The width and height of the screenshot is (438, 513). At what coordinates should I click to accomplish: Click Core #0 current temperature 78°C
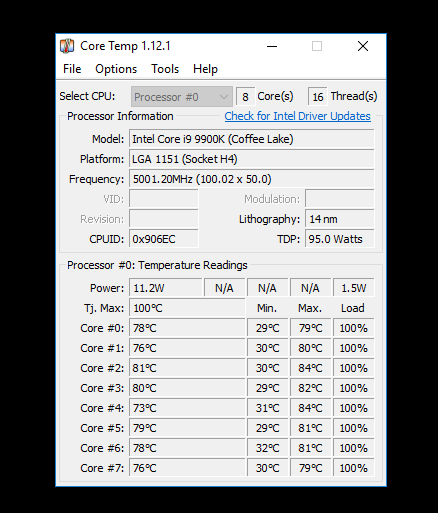187,328
